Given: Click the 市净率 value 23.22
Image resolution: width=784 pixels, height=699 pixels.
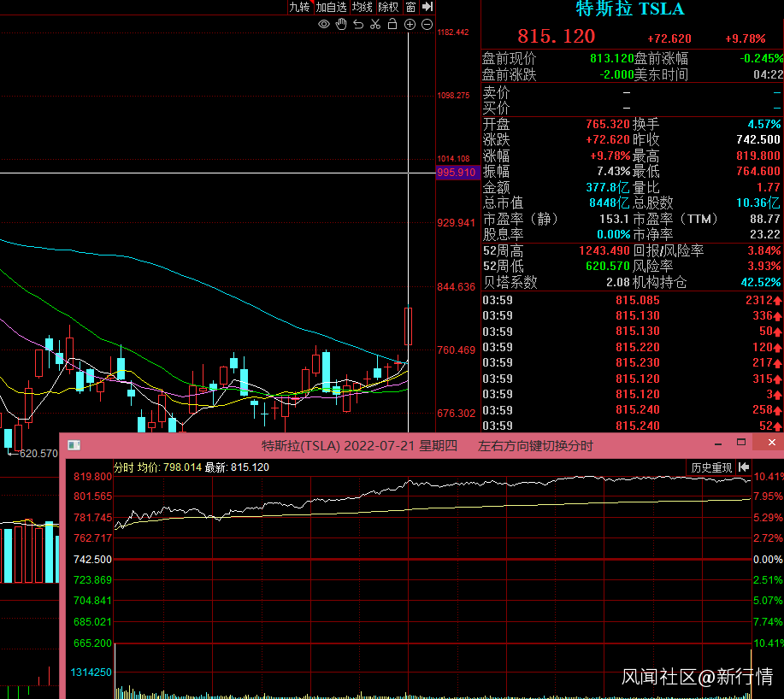Looking at the screenshot, I should (x=765, y=234).
